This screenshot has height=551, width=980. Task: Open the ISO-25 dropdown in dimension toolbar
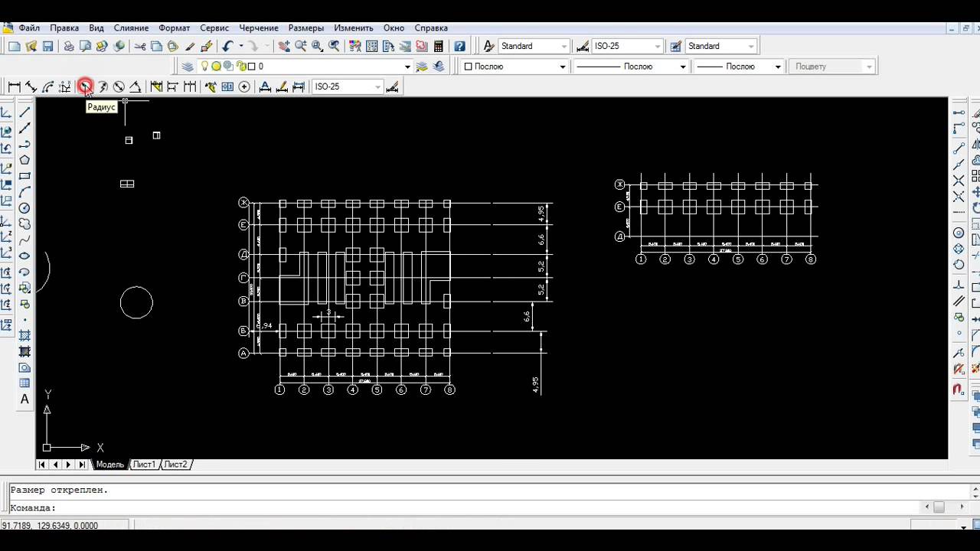pyautogui.click(x=377, y=86)
